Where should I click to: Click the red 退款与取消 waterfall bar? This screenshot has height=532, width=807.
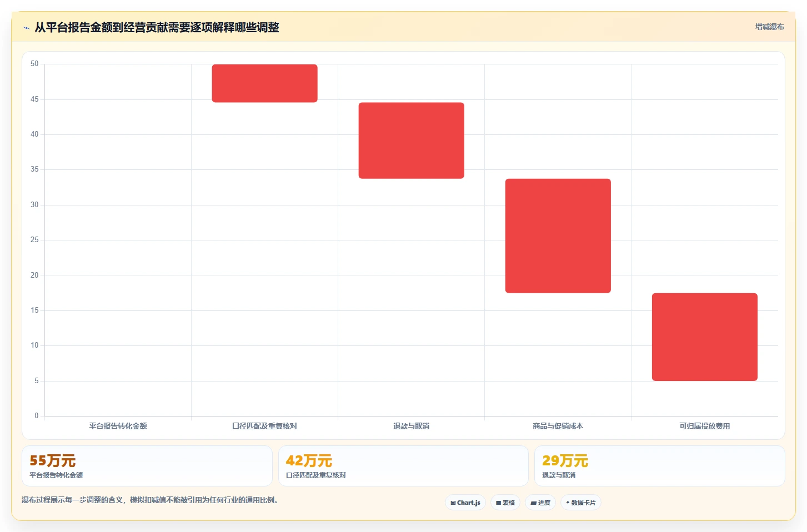coord(411,140)
